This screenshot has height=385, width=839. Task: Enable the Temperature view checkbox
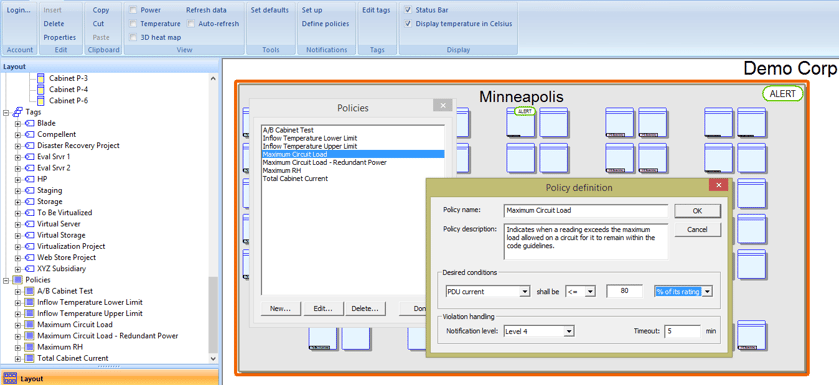coord(133,24)
